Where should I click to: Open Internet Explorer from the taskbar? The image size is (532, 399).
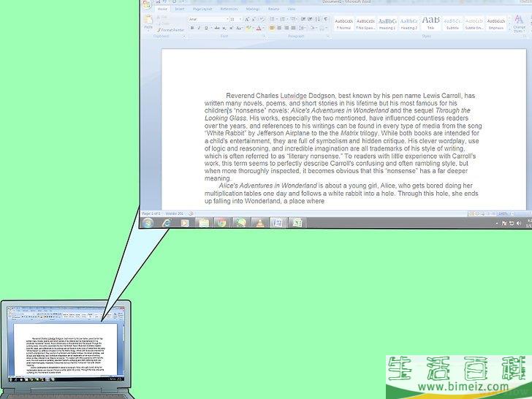coord(167,223)
